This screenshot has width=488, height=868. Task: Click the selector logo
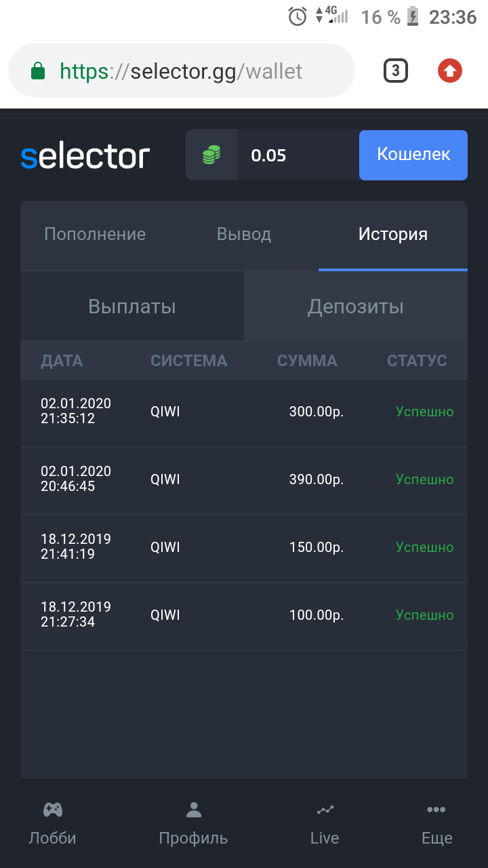point(85,156)
